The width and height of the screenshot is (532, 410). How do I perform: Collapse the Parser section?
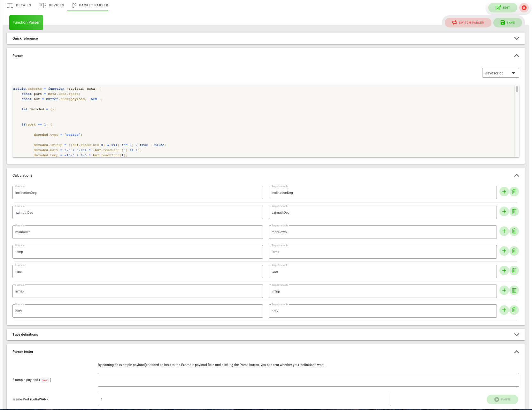pyautogui.click(x=516, y=56)
